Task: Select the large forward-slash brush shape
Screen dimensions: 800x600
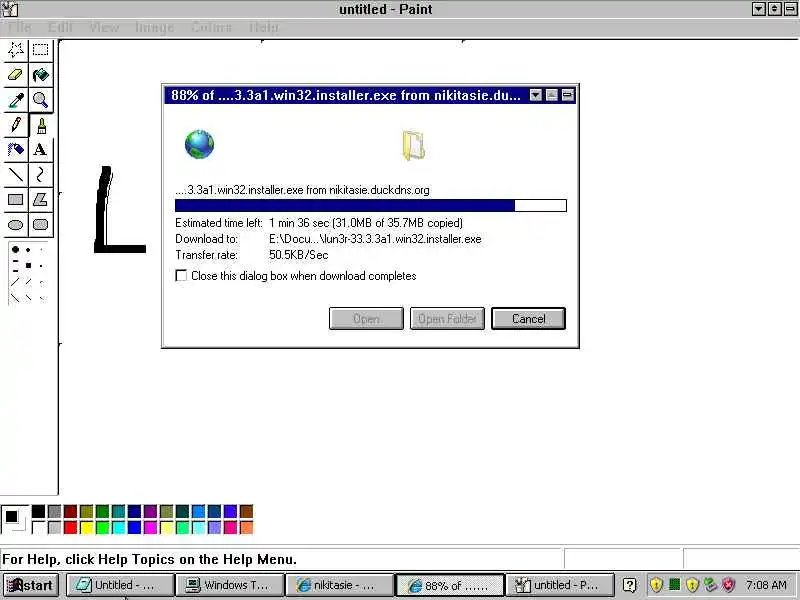Action: pos(15,281)
